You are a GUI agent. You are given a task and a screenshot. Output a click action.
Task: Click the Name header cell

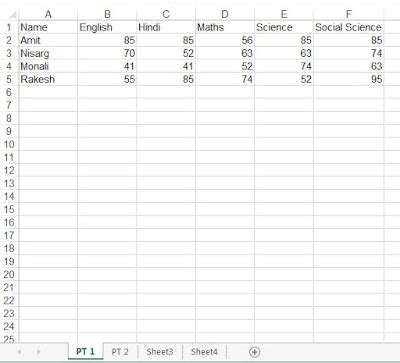point(48,27)
